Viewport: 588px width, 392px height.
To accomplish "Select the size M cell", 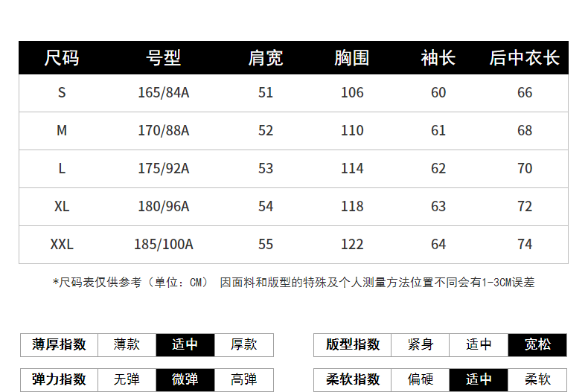I will click(62, 130).
